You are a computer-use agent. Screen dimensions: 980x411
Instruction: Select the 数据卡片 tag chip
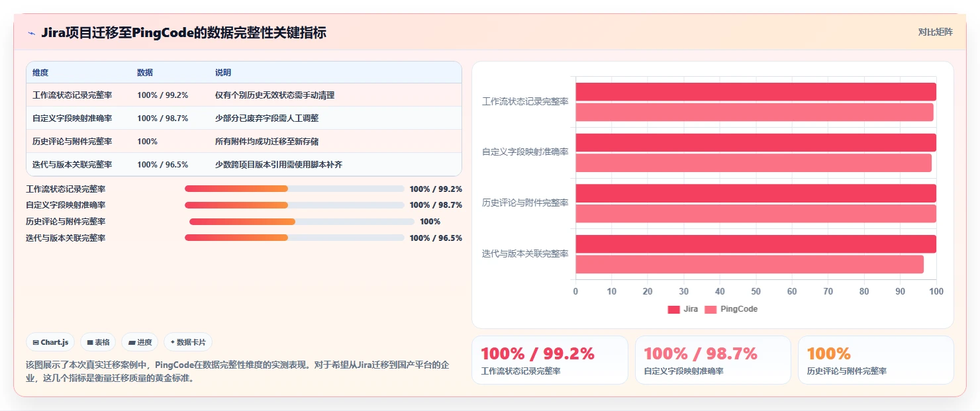188,342
